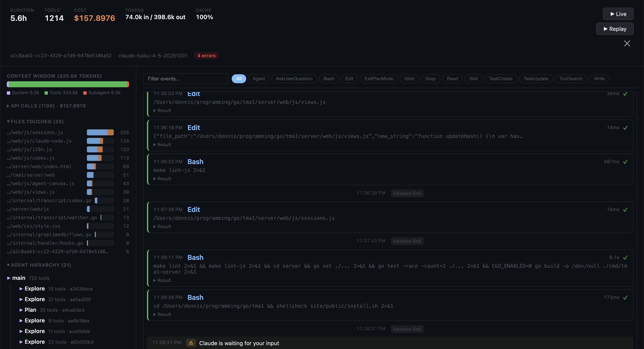Enable the AskUserQuestion filter chip
This screenshot has height=349, width=644.
click(294, 79)
